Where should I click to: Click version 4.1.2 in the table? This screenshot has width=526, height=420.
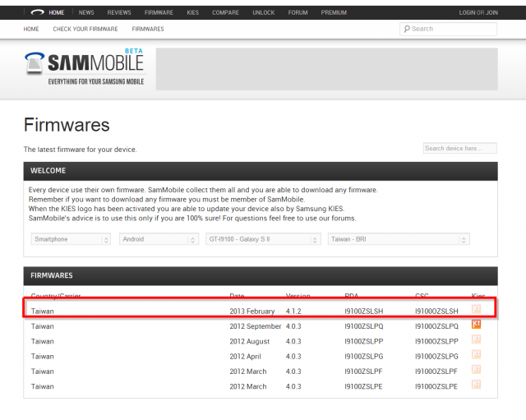(x=293, y=312)
